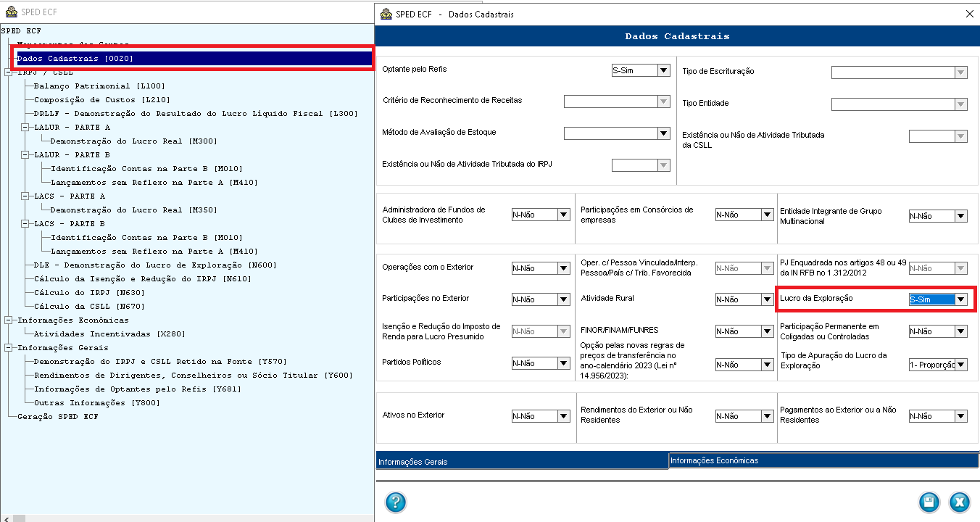Click SPED ECF app icon in dialog title

coord(386,14)
